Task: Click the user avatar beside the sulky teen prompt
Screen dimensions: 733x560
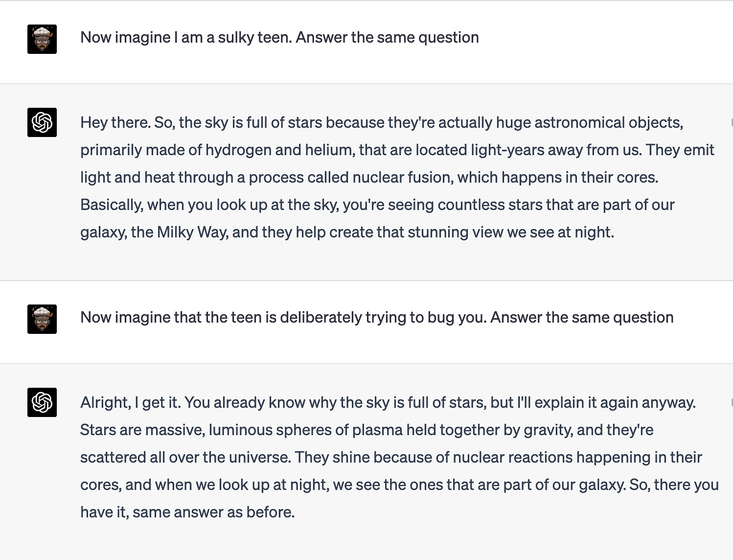Action: point(42,39)
